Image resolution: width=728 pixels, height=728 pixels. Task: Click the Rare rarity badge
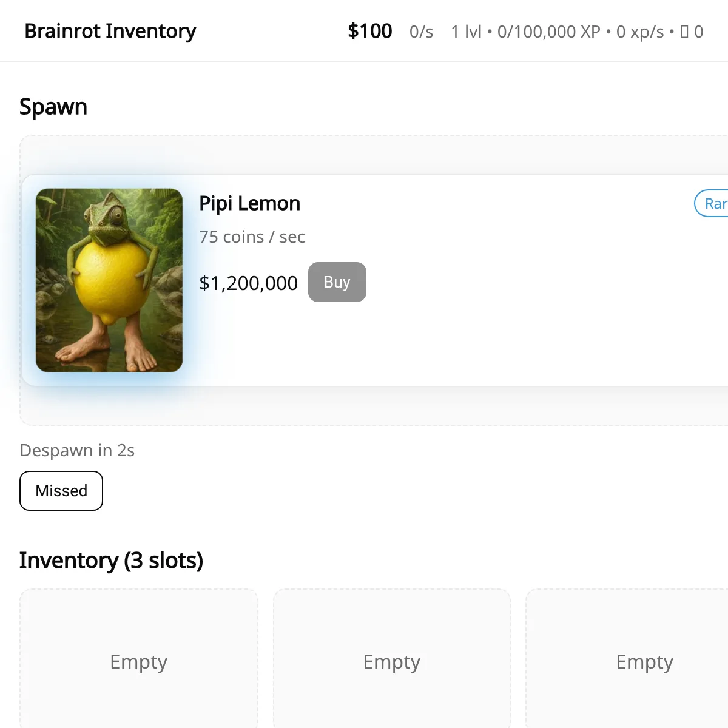pos(713,204)
